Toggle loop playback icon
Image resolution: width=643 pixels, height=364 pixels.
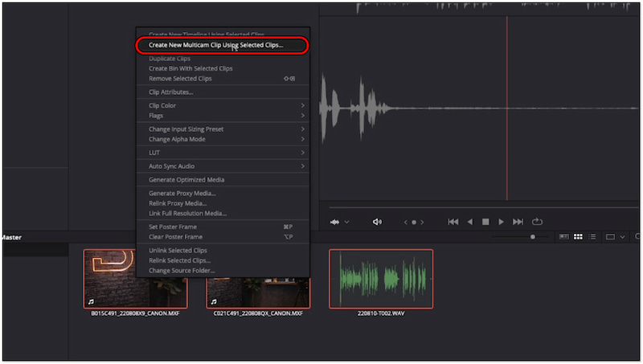[x=537, y=222]
